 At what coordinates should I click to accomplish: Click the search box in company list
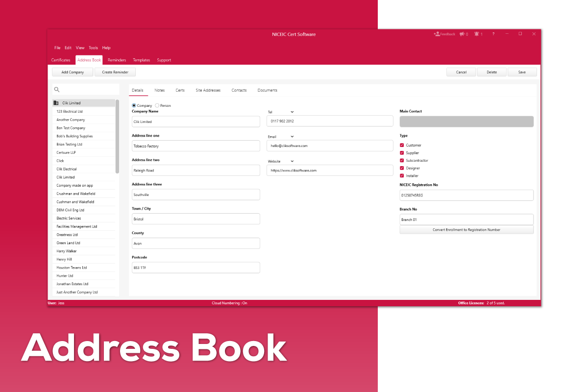point(86,90)
